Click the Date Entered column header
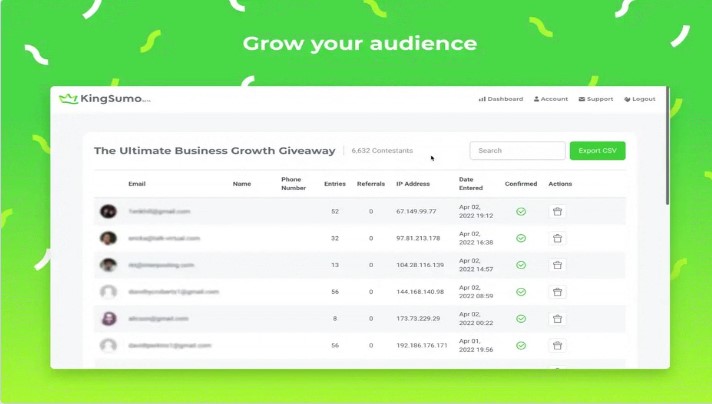This screenshot has width=712, height=404. tap(471, 184)
